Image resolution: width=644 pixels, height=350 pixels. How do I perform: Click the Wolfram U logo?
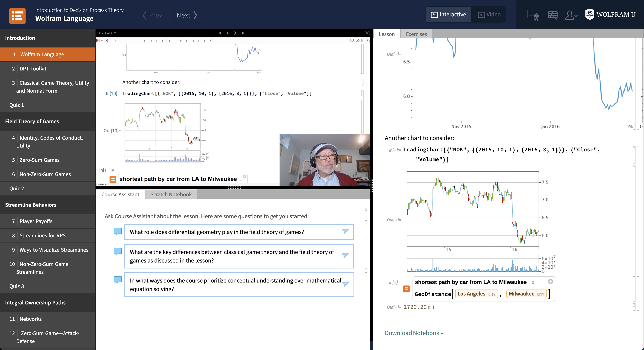click(x=610, y=14)
